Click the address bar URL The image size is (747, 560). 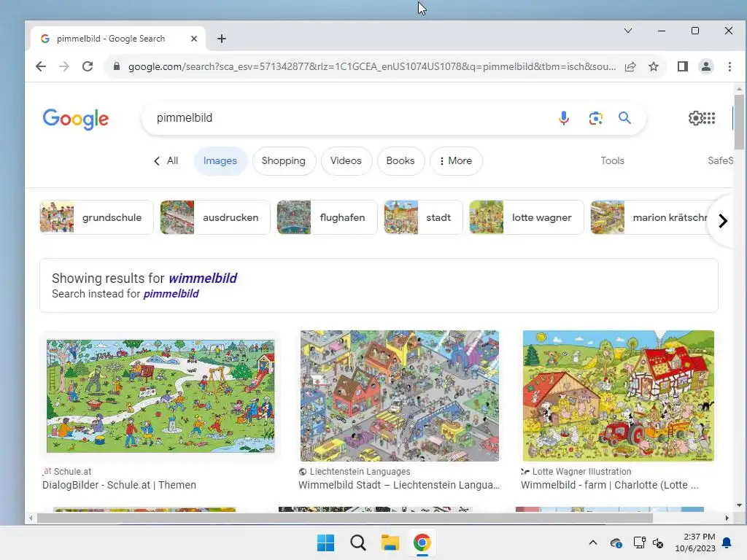371,66
